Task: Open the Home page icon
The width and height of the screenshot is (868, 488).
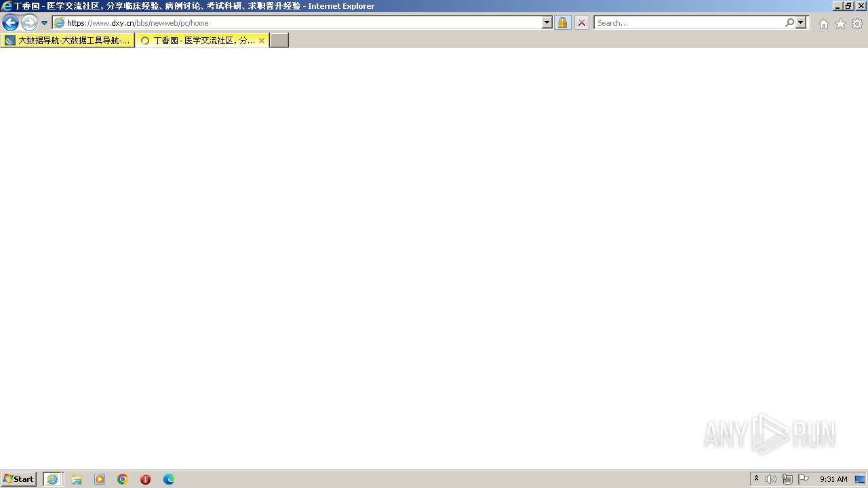Action: click(x=823, y=24)
